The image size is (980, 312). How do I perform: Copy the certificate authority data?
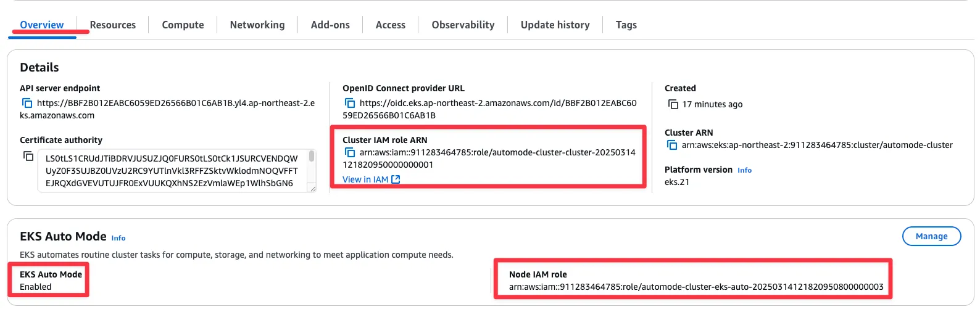click(28, 156)
